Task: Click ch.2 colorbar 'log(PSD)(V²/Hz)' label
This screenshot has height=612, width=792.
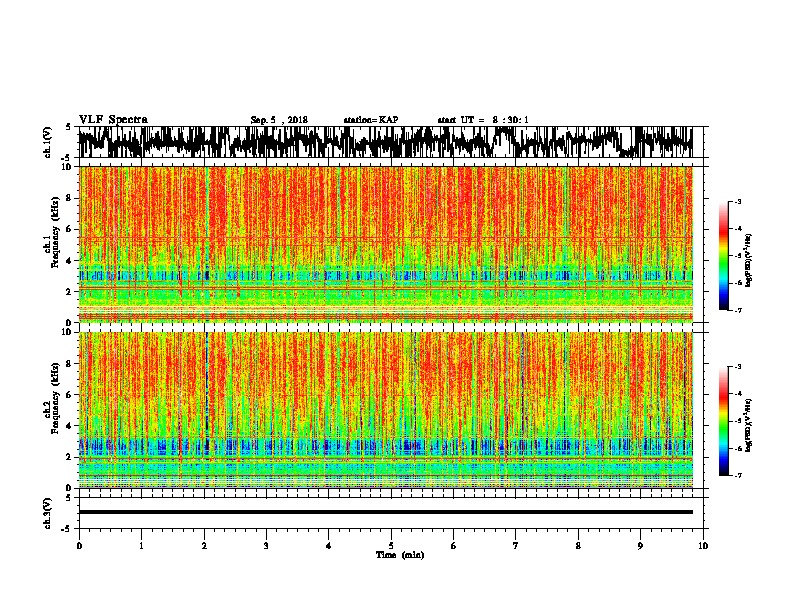Action: click(x=749, y=425)
